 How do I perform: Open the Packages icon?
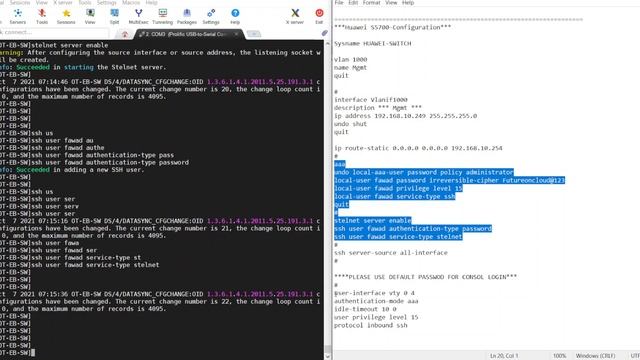tap(187, 17)
